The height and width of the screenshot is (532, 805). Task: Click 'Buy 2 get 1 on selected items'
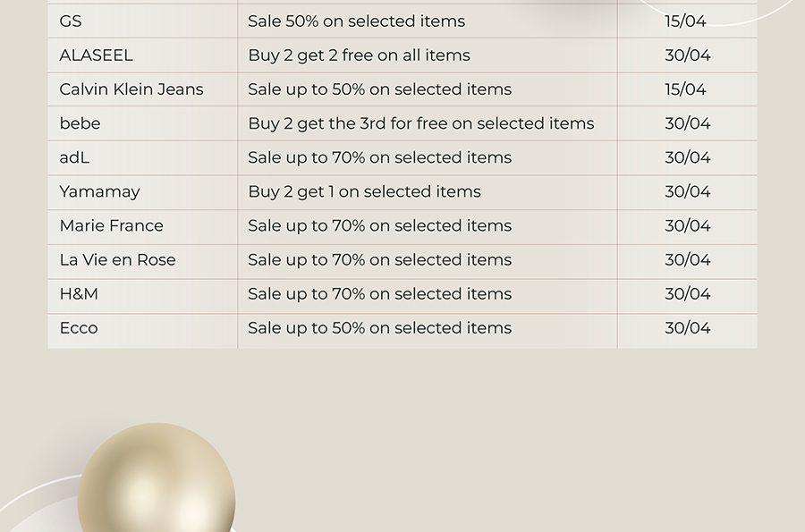(365, 192)
